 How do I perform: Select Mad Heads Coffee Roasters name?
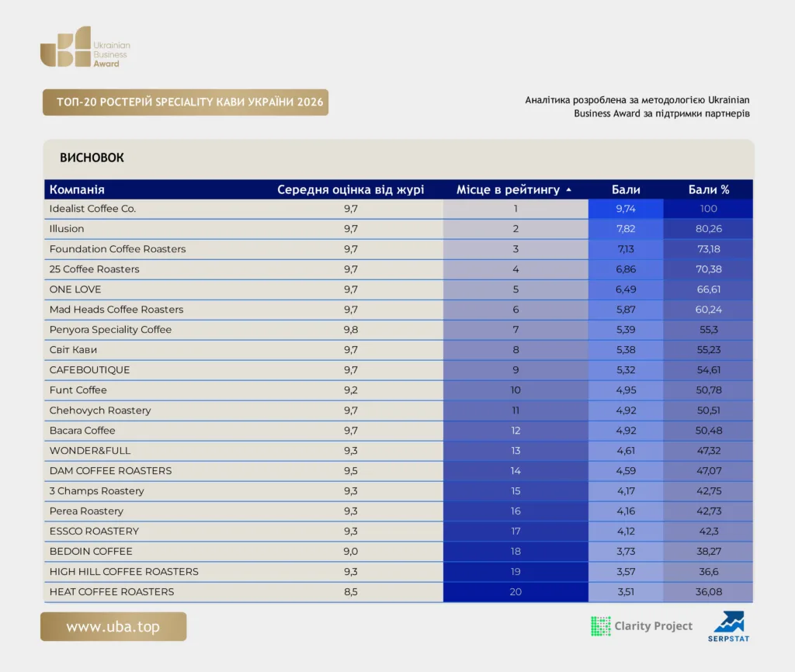[x=116, y=310]
